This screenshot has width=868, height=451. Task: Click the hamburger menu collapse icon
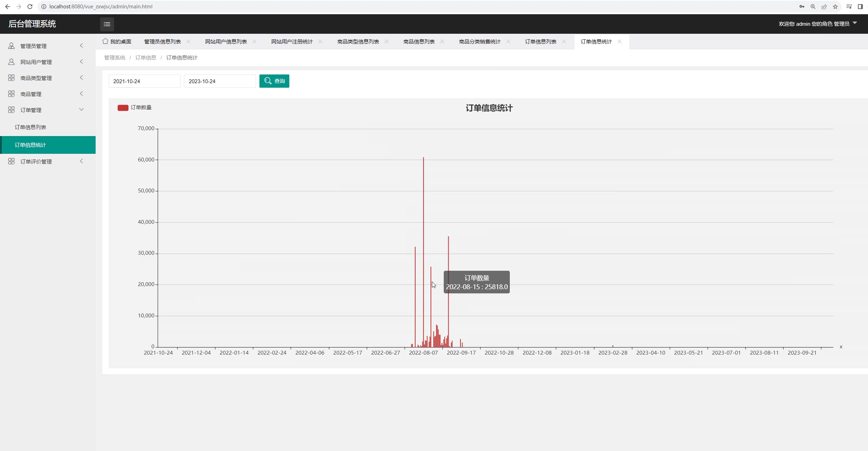pyautogui.click(x=107, y=24)
